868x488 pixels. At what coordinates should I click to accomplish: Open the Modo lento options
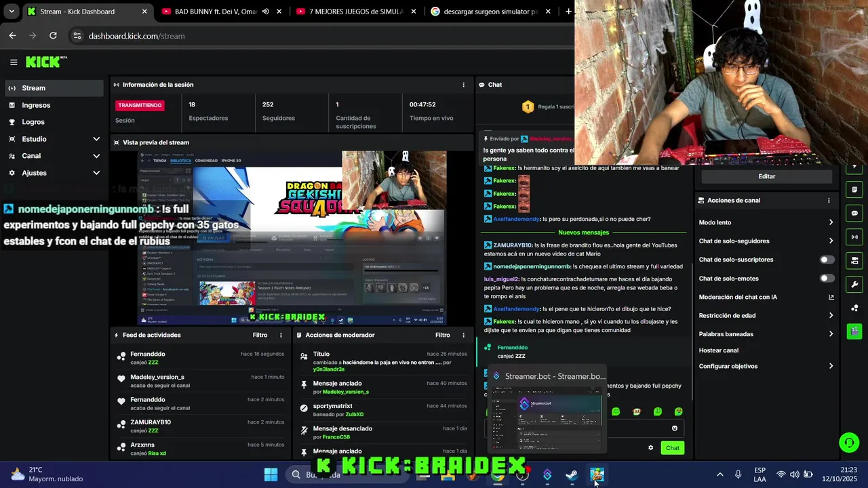(x=766, y=222)
